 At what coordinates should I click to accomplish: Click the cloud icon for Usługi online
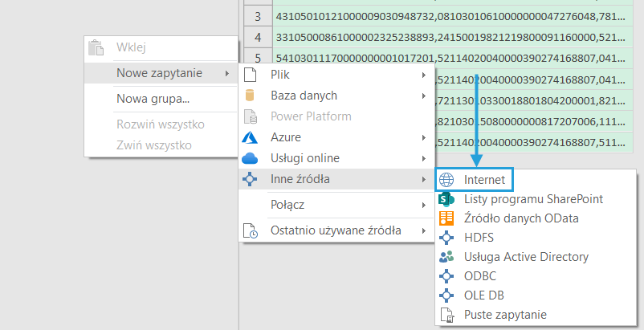pos(250,158)
